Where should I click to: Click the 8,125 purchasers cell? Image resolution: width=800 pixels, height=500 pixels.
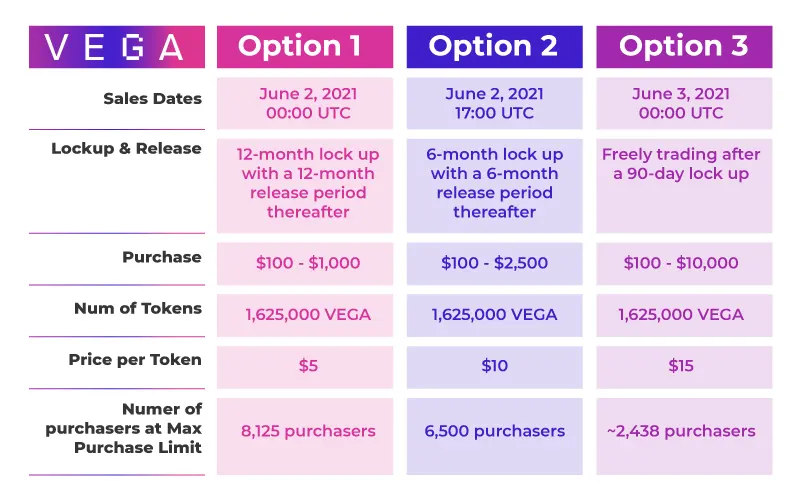pyautogui.click(x=305, y=436)
